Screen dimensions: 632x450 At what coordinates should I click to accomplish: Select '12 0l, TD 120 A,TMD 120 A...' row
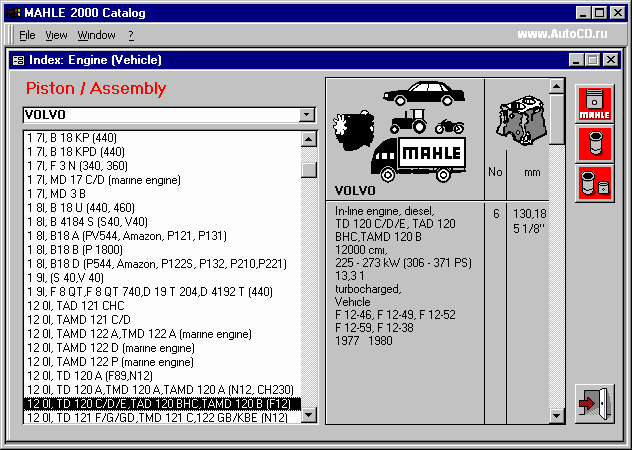point(162,390)
